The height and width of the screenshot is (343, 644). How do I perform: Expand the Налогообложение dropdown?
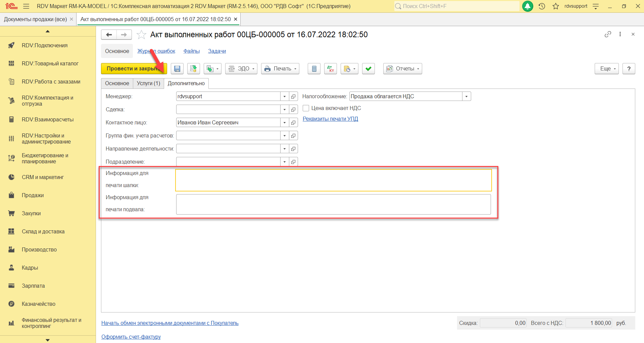(466, 97)
